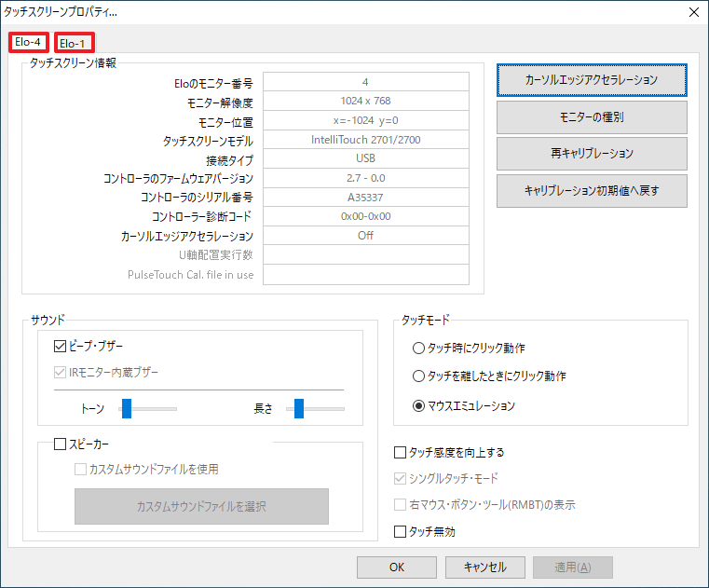The image size is (709, 588).
Task: Choose タッチを離したときにクリック動作 option
Action: pyautogui.click(x=418, y=376)
